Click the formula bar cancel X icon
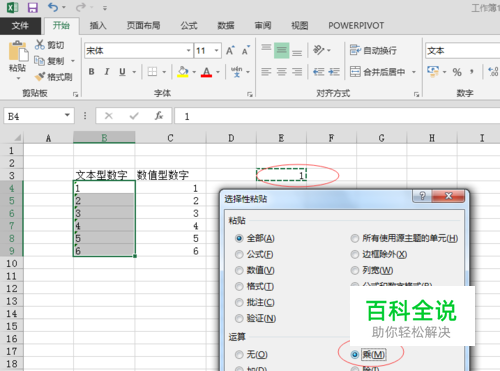Screen dimensions: 500x371 (109, 116)
